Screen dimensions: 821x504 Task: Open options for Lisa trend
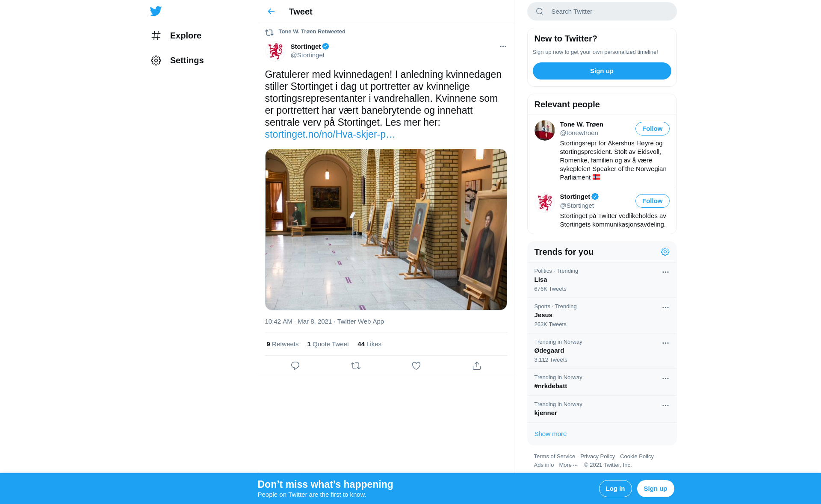[x=665, y=272]
